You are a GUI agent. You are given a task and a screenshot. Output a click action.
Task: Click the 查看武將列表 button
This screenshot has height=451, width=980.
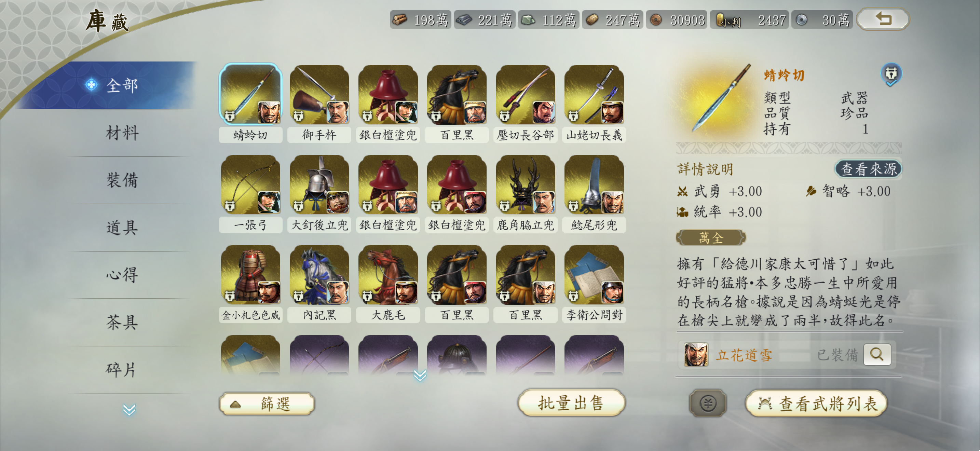[816, 403]
